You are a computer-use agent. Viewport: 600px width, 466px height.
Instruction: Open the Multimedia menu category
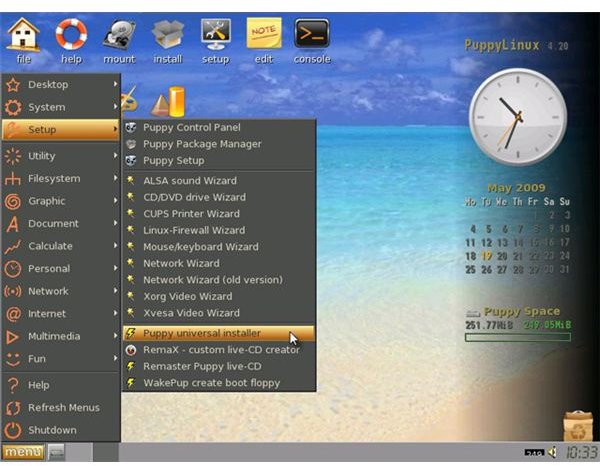(x=61, y=336)
